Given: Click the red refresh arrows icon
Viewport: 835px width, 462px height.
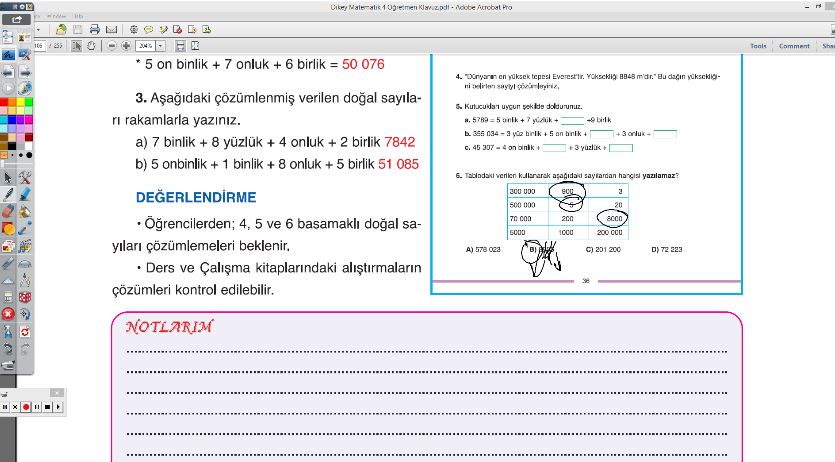Looking at the screenshot, I should tap(24, 332).
